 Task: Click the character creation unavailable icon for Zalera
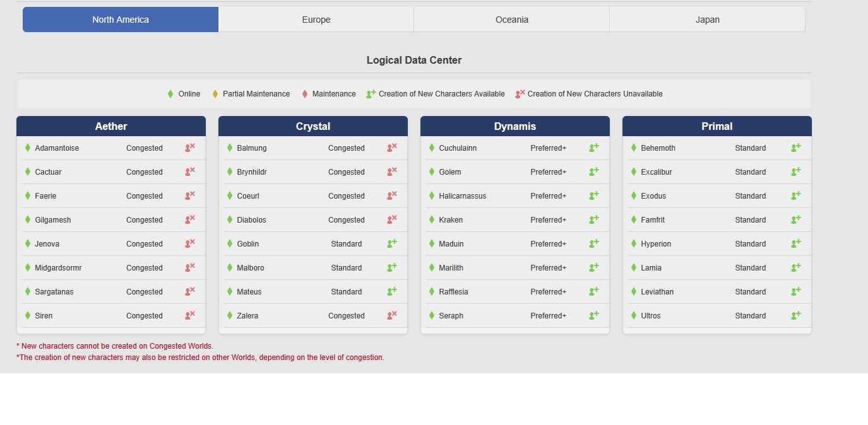click(392, 315)
